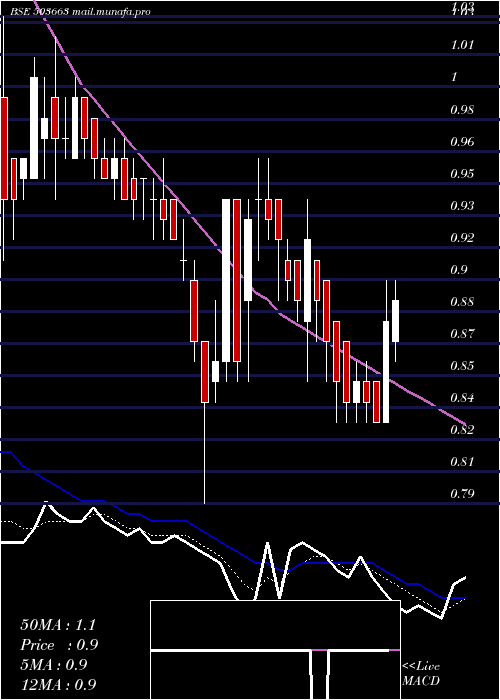Click the 0.85 price axis label

pyautogui.click(x=462, y=366)
